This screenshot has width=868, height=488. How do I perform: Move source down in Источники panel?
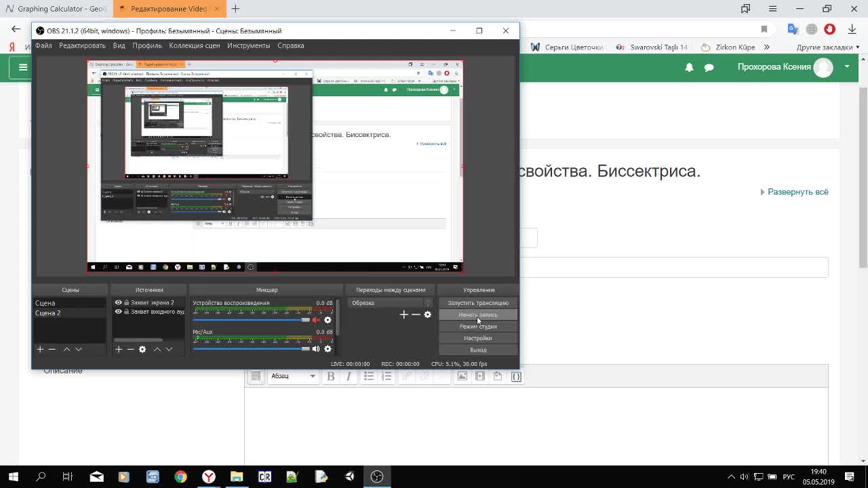point(169,349)
